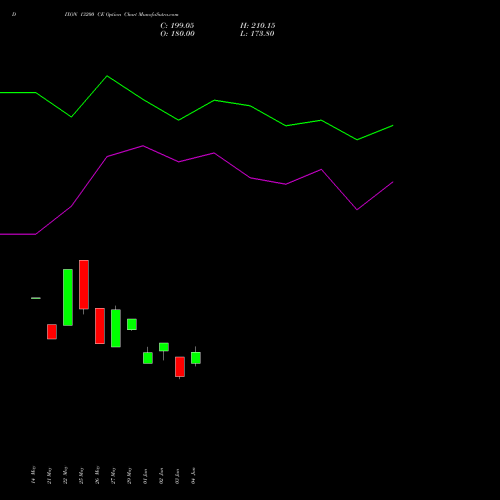500x500 pixels.
Task: Select the red candlestick for 21 May
Action: coord(52,332)
